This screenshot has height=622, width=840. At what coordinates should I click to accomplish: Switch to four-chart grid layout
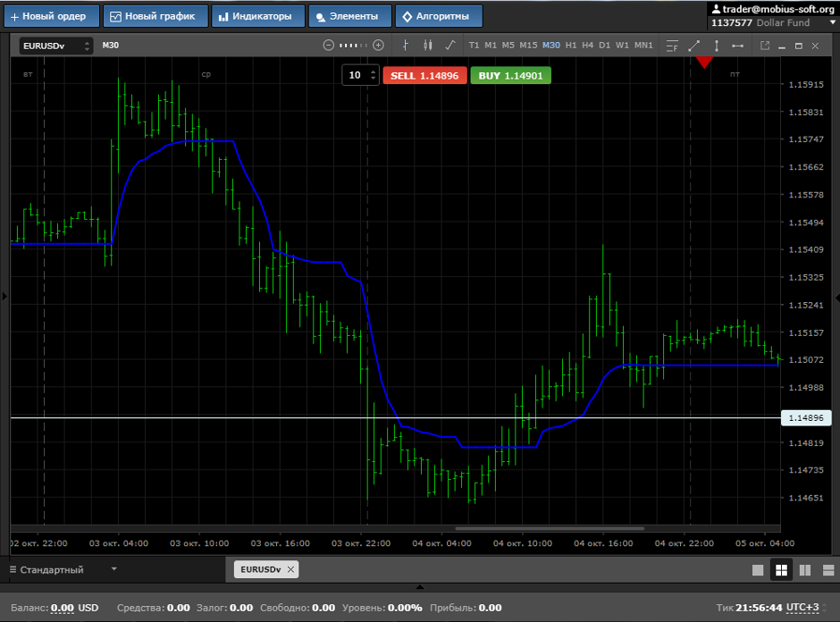click(x=781, y=570)
